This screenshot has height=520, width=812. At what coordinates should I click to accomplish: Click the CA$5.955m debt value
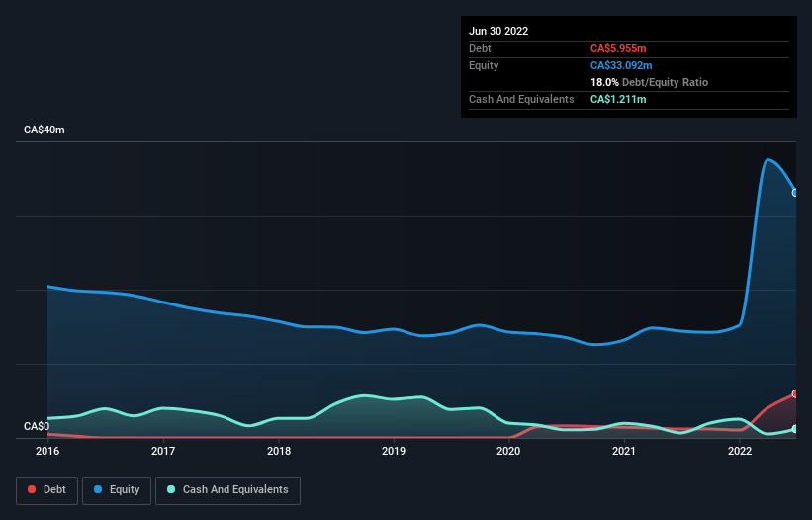pyautogui.click(x=618, y=48)
